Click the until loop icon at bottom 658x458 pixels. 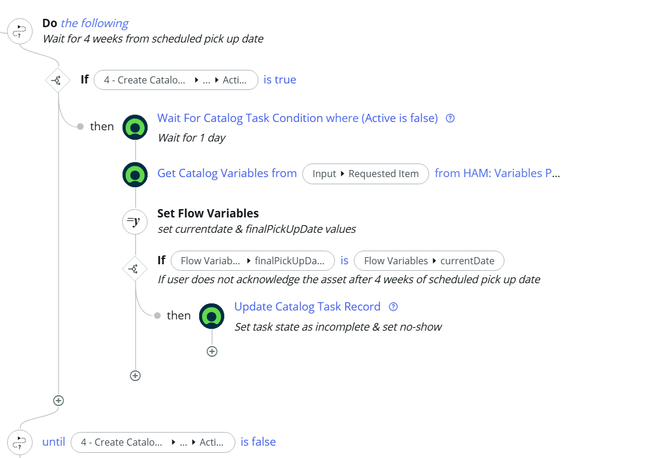tap(19, 442)
